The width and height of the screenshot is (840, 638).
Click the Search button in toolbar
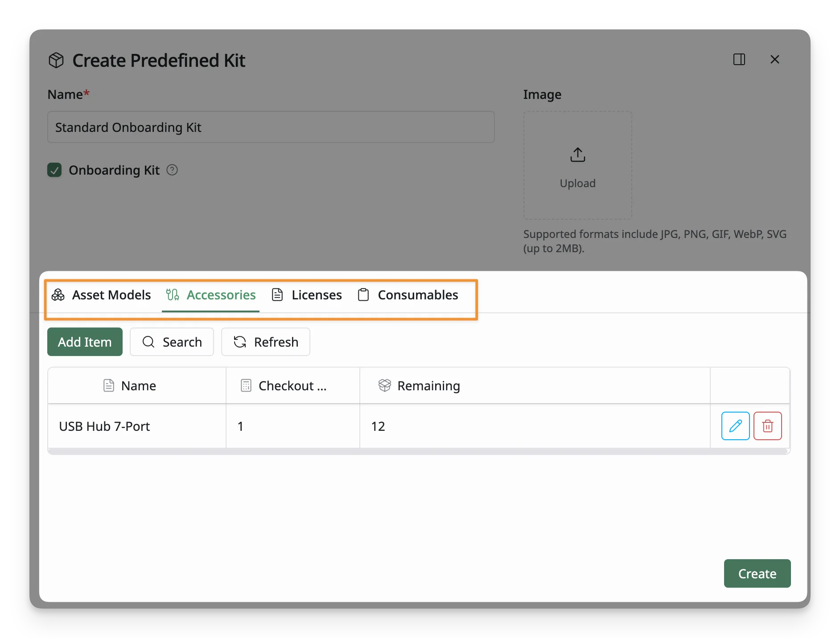(172, 342)
